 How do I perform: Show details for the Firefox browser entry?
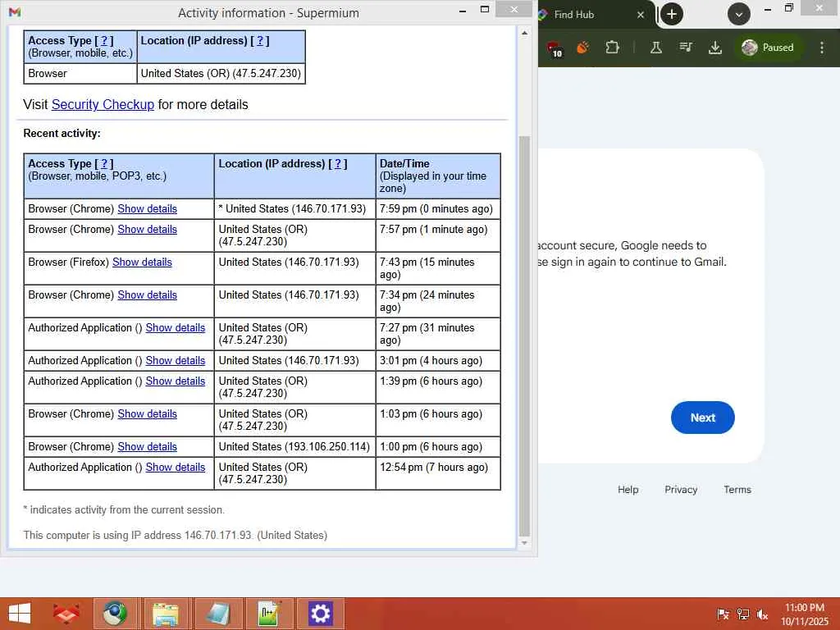142,262
